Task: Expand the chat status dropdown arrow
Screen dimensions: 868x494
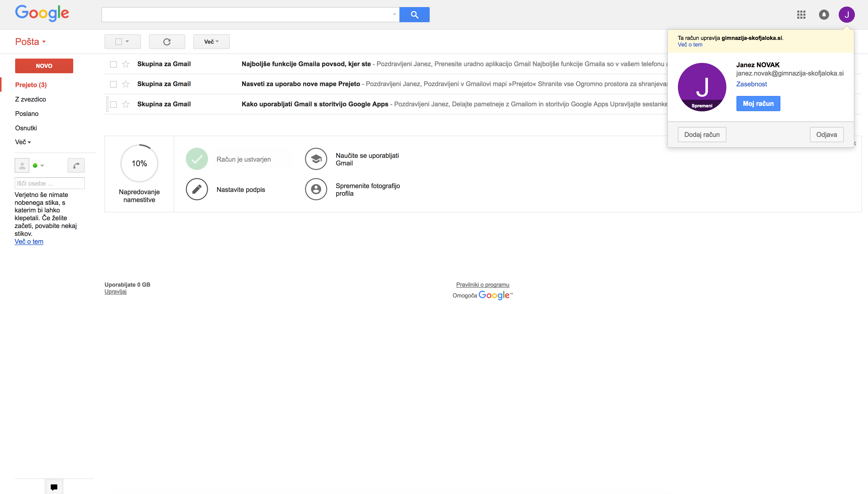Action: [42, 166]
